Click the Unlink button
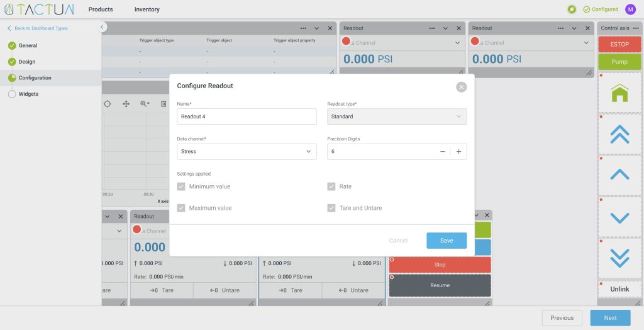Image resolution: width=644 pixels, height=330 pixels. click(x=619, y=289)
